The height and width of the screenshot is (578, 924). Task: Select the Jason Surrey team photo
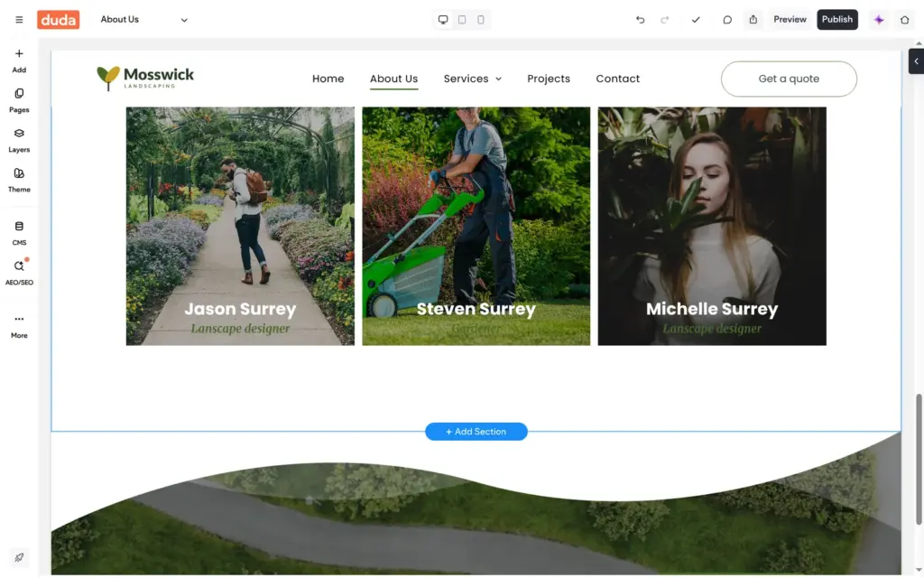pyautogui.click(x=240, y=226)
